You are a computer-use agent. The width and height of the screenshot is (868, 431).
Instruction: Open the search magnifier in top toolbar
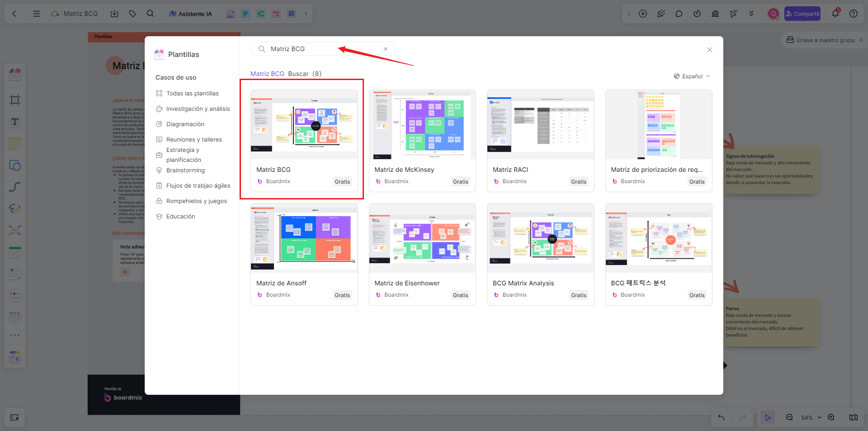point(151,14)
